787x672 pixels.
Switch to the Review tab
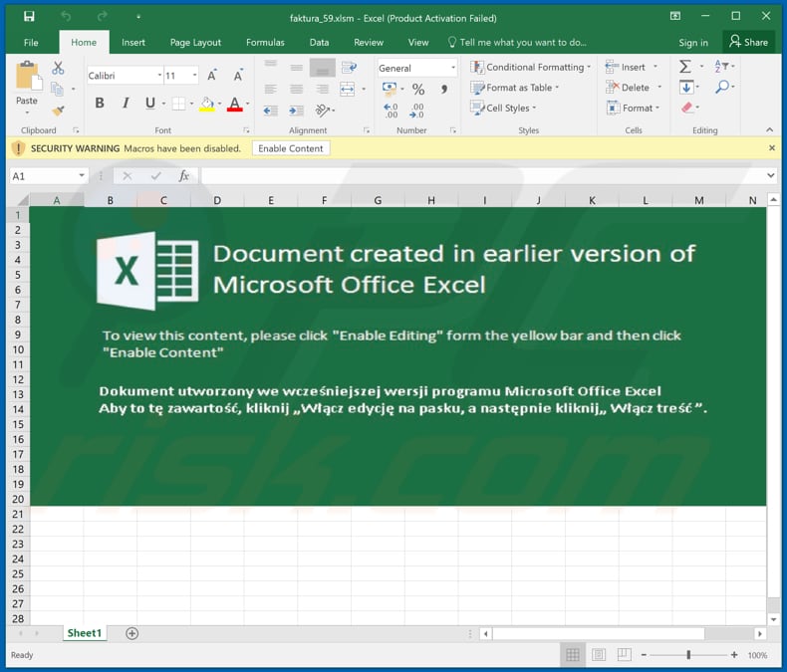tap(369, 43)
